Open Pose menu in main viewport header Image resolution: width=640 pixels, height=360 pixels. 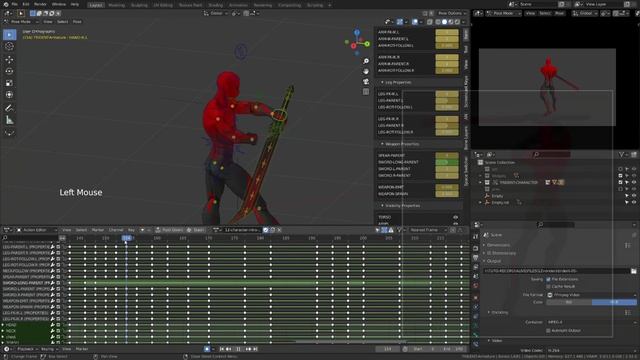pyautogui.click(x=77, y=22)
